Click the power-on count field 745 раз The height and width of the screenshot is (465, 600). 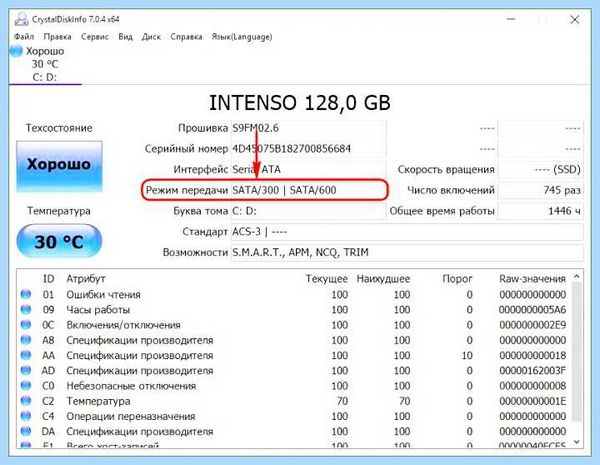[540, 190]
